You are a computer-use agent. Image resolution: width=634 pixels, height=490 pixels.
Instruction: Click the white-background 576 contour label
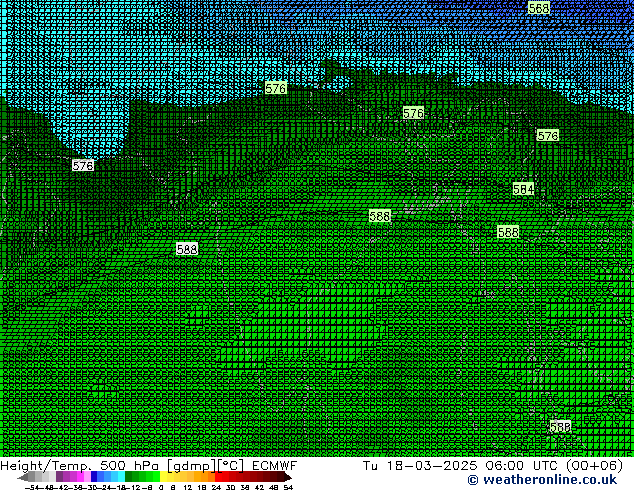pos(83,165)
